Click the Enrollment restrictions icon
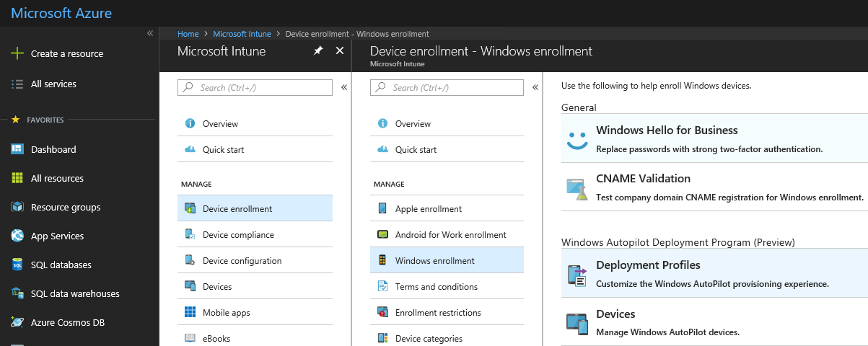Viewport: 868px width, 346px height. (382, 312)
